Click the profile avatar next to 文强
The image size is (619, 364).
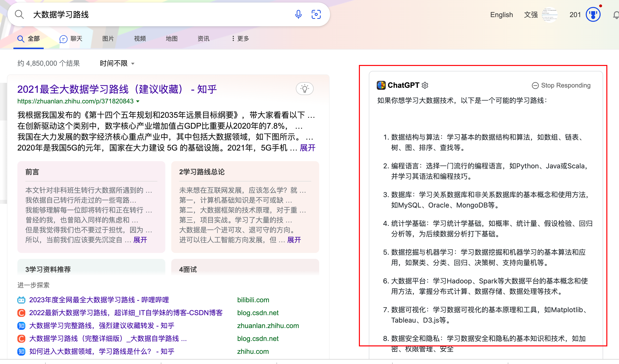pyautogui.click(x=550, y=15)
